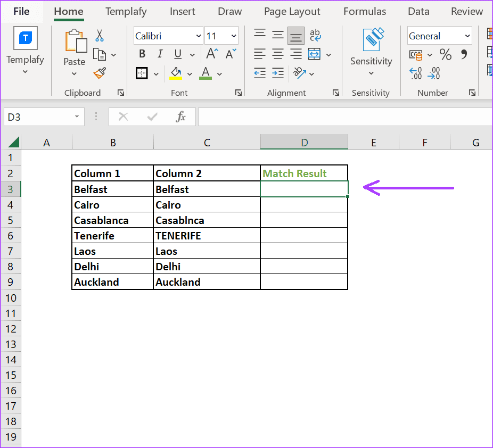The height and width of the screenshot is (448, 493).
Task: Click the Sensitivity label icon
Action: pyautogui.click(x=373, y=39)
